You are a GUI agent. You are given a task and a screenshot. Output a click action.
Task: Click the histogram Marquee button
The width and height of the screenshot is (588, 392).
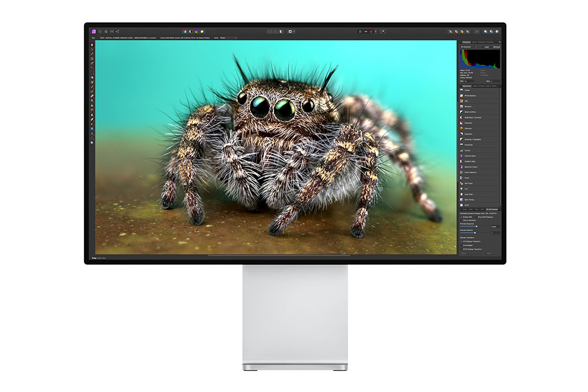click(496, 47)
